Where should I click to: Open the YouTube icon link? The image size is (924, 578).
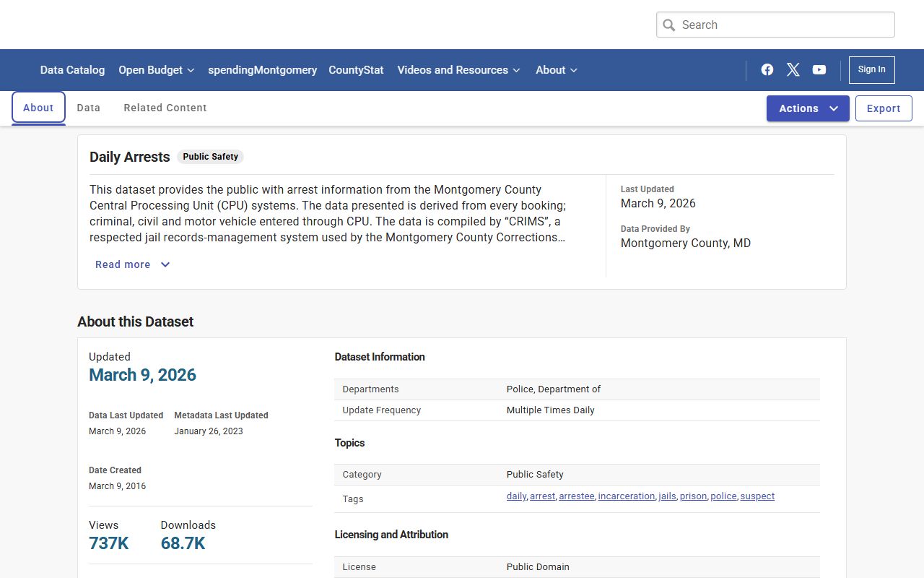[x=819, y=69]
